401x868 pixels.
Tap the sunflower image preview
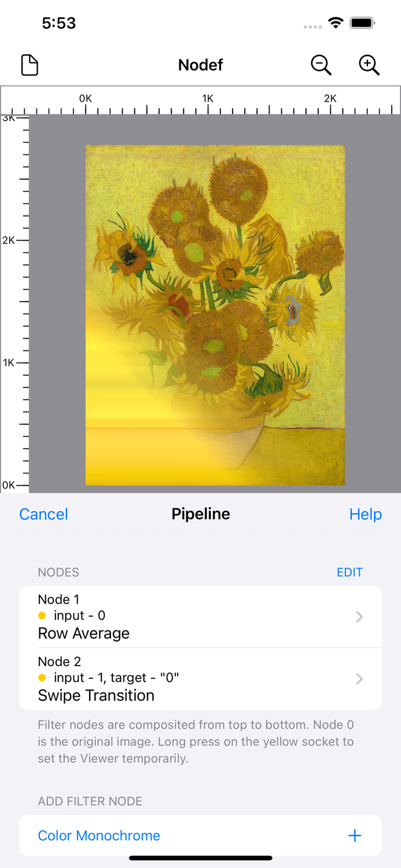pos(215,314)
